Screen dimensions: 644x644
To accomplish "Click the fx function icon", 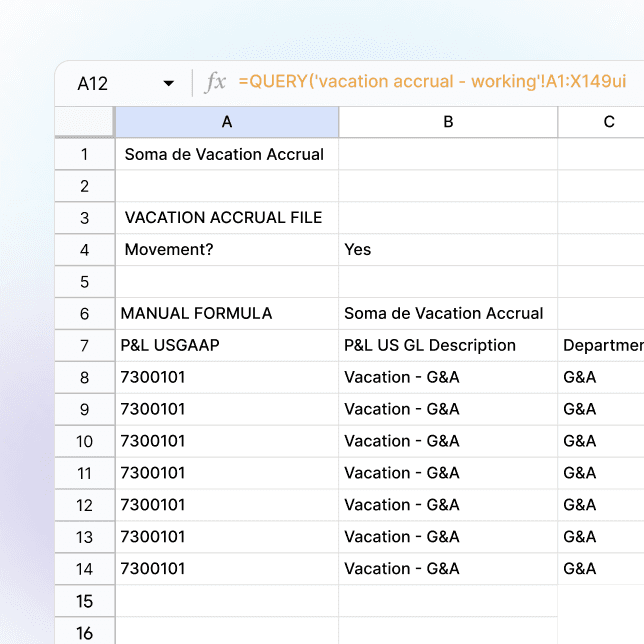I will 215,82.
